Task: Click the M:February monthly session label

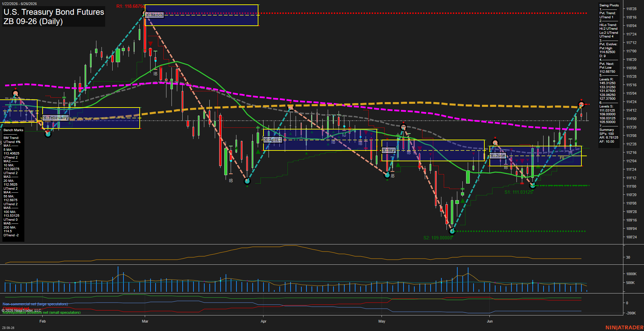Action: point(55,118)
